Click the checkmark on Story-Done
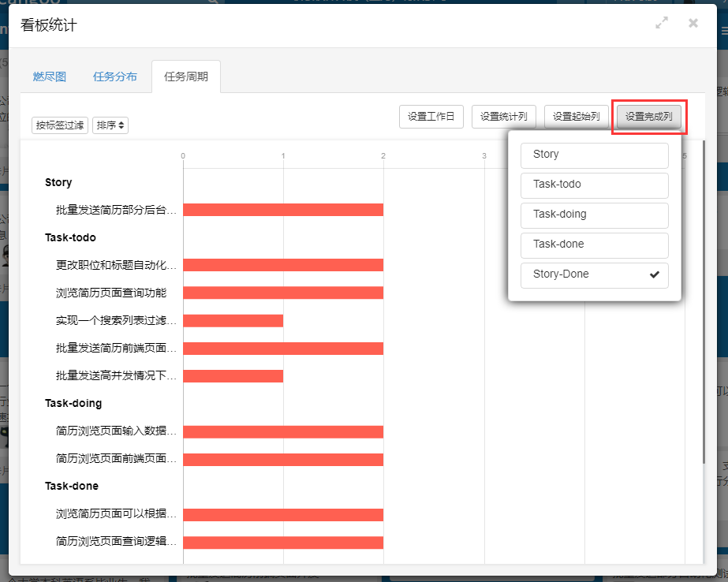The height and width of the screenshot is (582, 728). click(654, 275)
